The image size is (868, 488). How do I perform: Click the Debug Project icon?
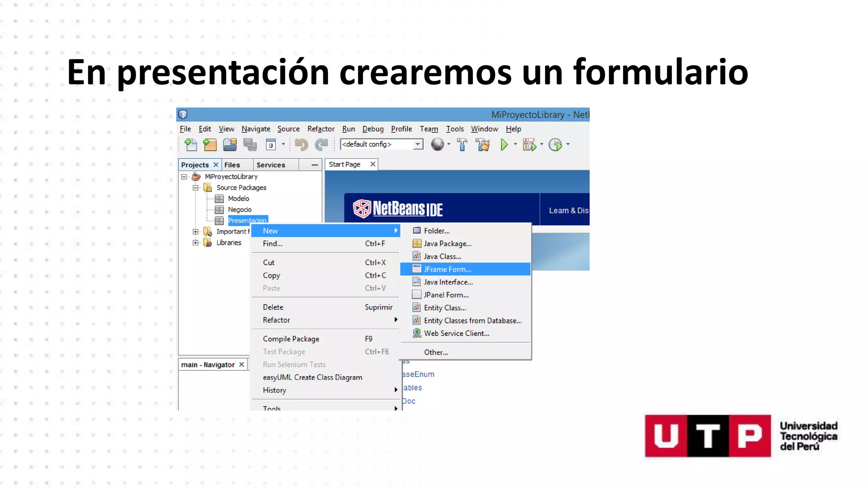(529, 145)
